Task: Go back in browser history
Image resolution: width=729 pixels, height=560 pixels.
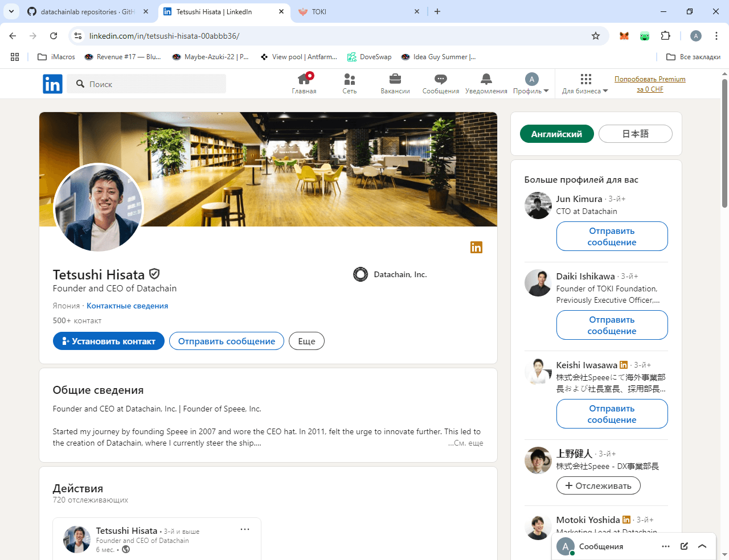Action: coord(13,36)
